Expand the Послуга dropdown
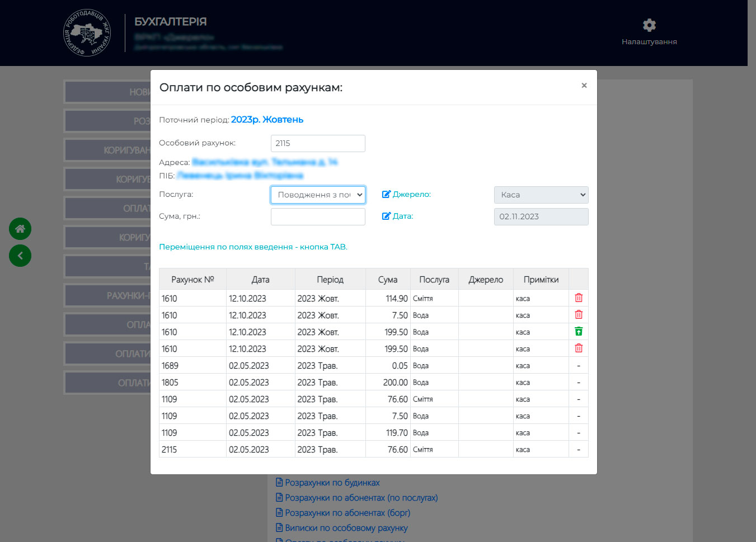756x542 pixels. (x=318, y=195)
